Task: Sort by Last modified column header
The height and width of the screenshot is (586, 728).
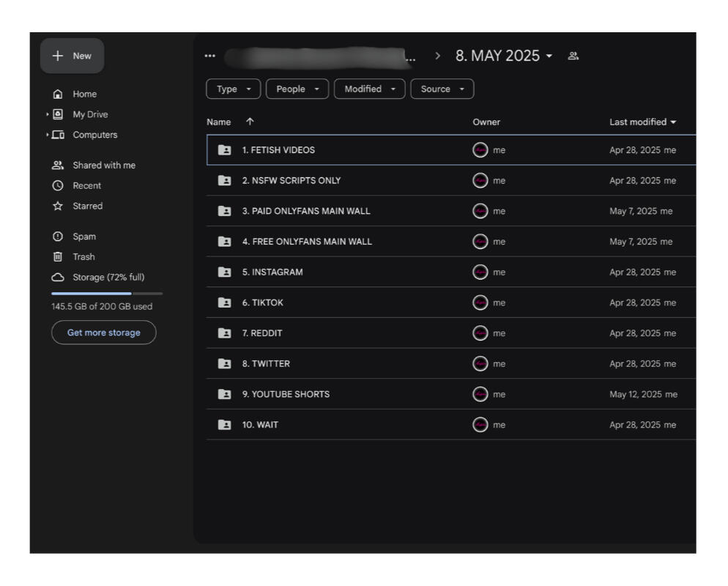Action: (x=639, y=122)
